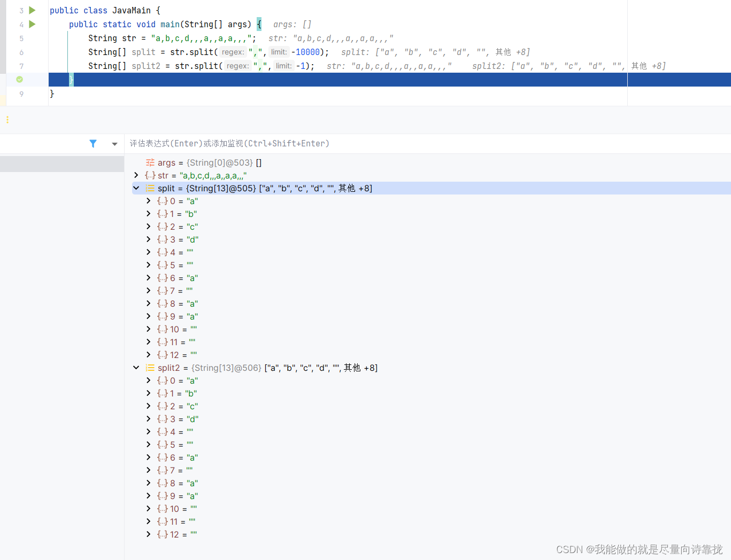Image resolution: width=731 pixels, height=560 pixels.
Task: Expand split2 element 12
Action: point(149,534)
